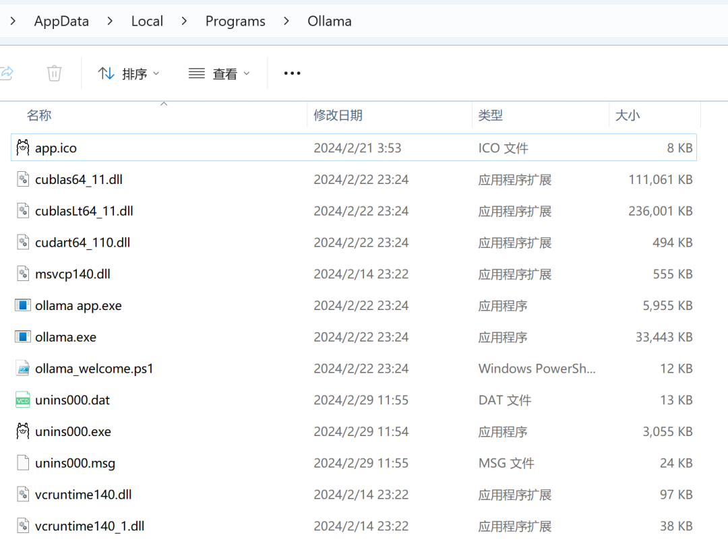The width and height of the screenshot is (728, 560).
Task: Click the size value 5,955 KB
Action: [x=667, y=305]
